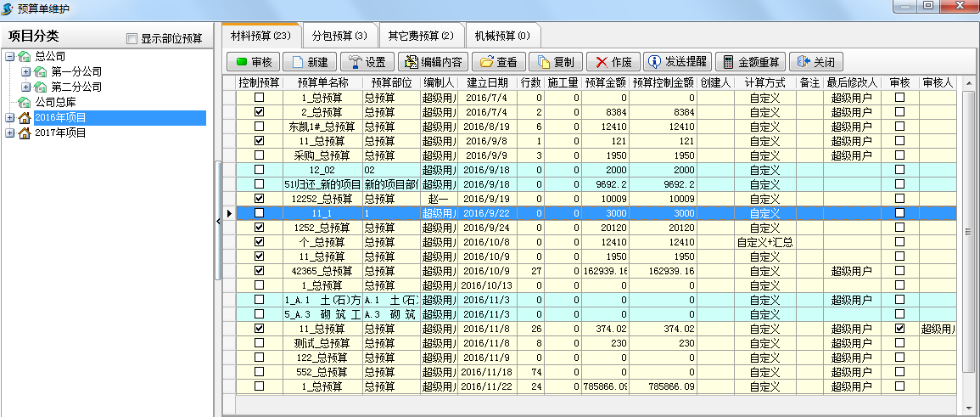Click the vertical scrollbar of the table
Viewport: 980px width, 417px height.
[x=968, y=231]
